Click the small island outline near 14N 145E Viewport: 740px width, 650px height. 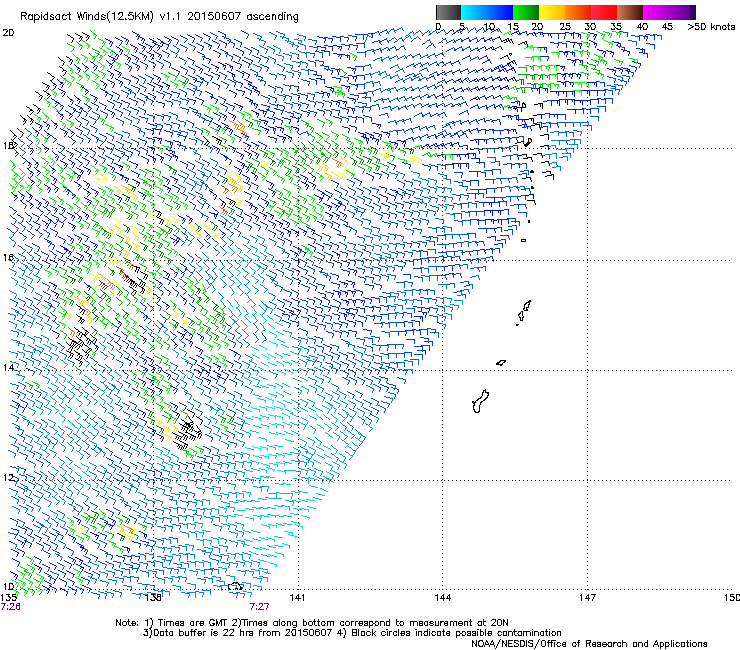point(501,363)
